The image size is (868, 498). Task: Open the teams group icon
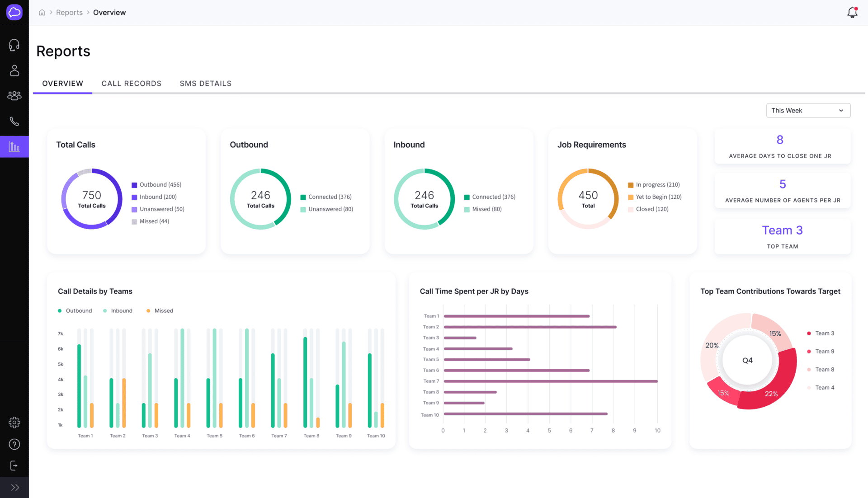[x=14, y=96]
